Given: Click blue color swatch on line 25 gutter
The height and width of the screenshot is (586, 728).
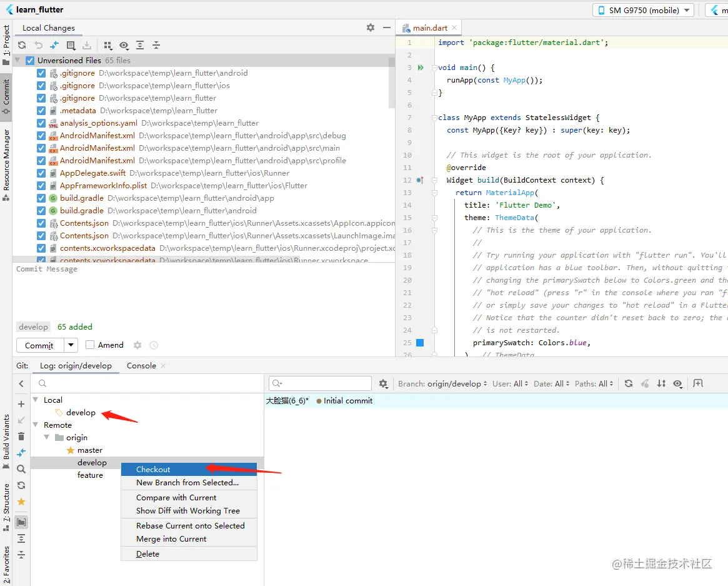Looking at the screenshot, I should pyautogui.click(x=420, y=343).
